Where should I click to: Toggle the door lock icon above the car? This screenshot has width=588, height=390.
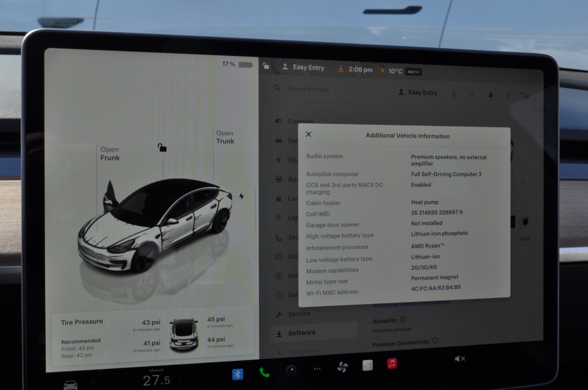[x=162, y=147]
